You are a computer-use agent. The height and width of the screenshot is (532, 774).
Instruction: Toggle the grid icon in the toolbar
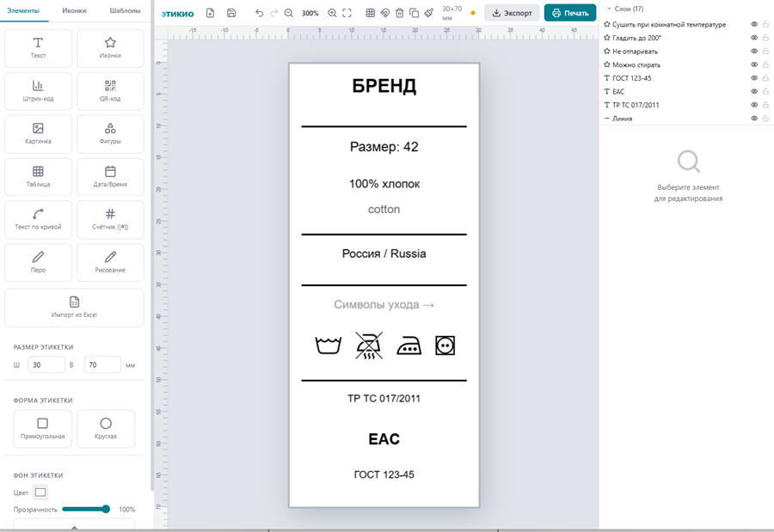[371, 14]
